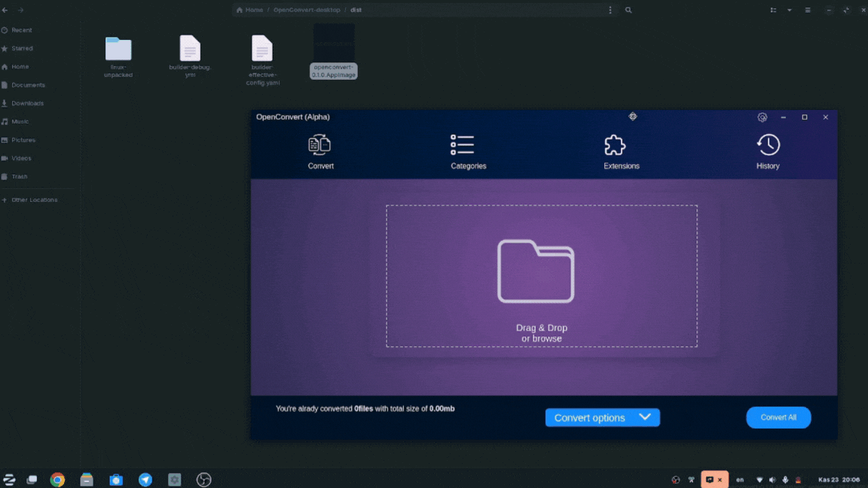Open the Categories tab
Image resolution: width=868 pixels, height=488 pixels.
(469, 151)
